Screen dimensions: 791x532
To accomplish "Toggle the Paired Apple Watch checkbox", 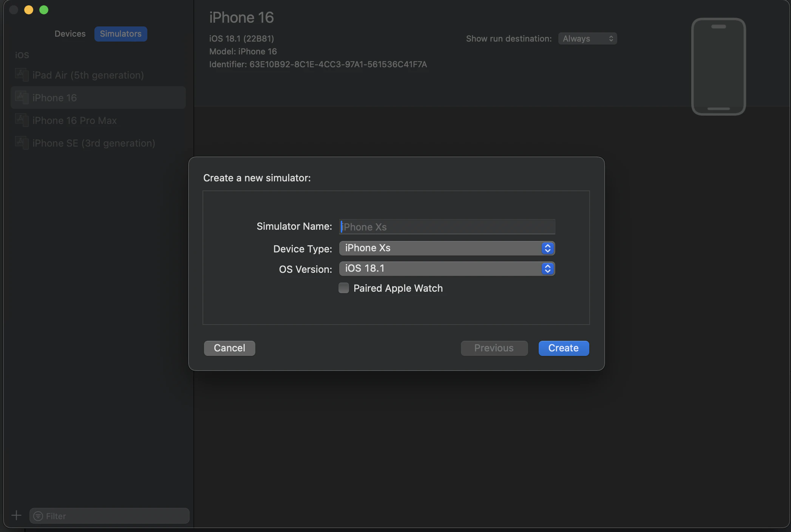I will click(344, 288).
